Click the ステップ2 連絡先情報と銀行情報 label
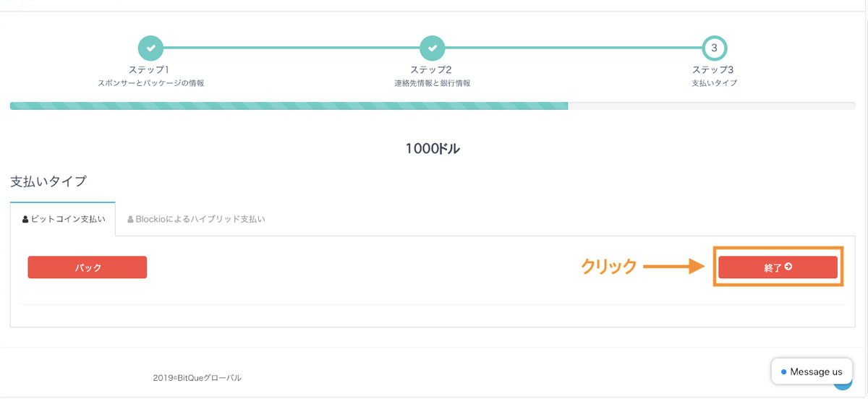Screen dimensions: 868x399 431,76
